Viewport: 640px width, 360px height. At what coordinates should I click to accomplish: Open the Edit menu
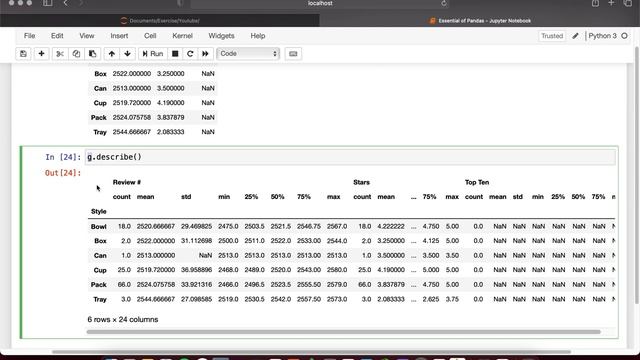(x=57, y=36)
